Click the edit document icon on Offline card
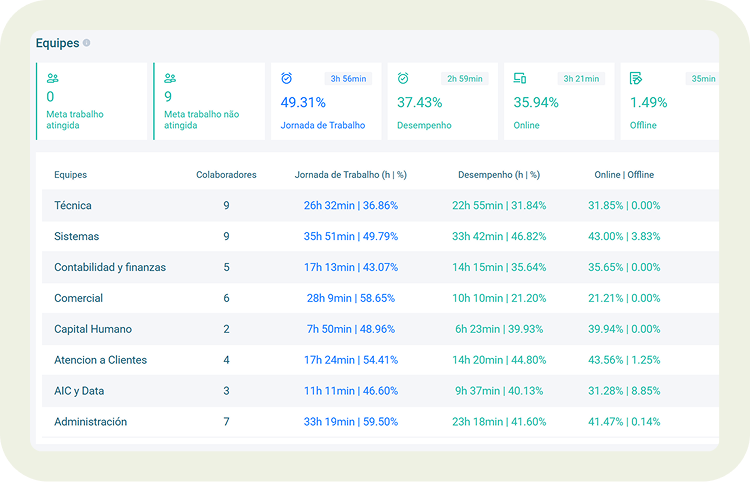The image size is (750, 482). pos(636,78)
